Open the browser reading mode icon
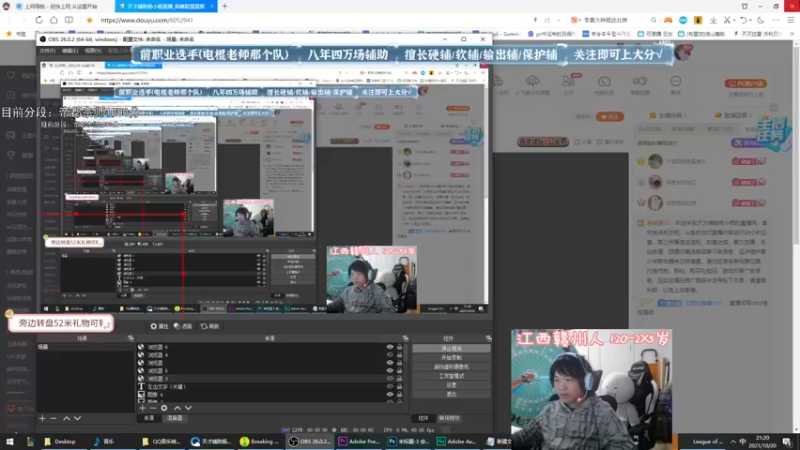 69,20
